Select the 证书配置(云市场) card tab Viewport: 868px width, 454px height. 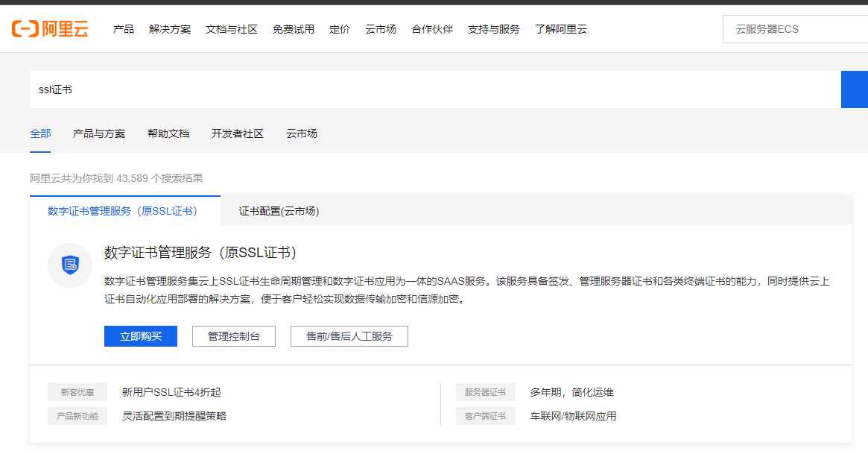pos(279,211)
